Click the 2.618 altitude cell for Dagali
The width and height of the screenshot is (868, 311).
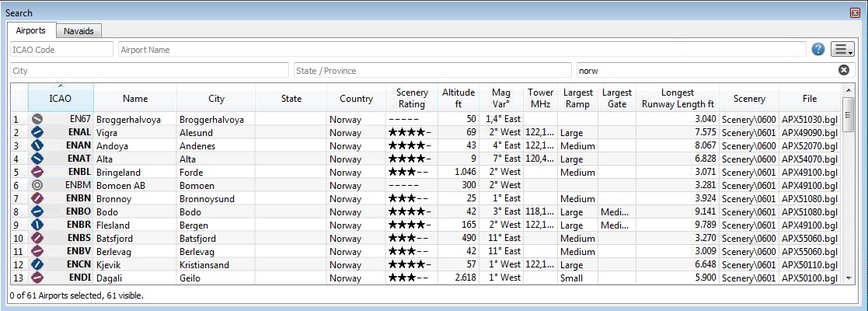458,278
